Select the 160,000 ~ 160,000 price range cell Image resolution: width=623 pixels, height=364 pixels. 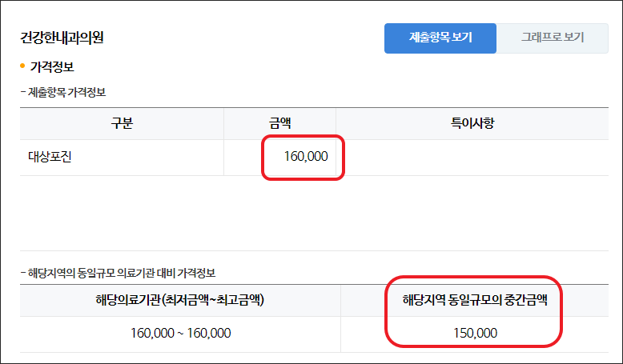click(x=180, y=333)
